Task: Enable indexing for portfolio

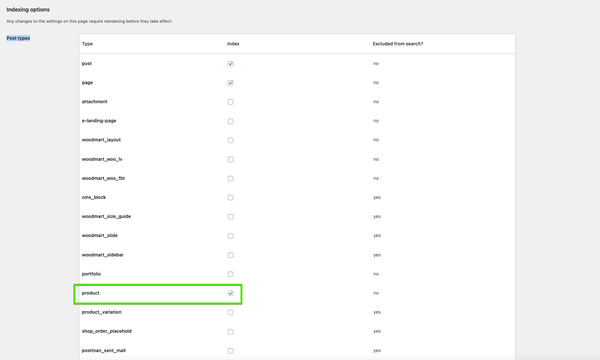Action: pos(230,274)
